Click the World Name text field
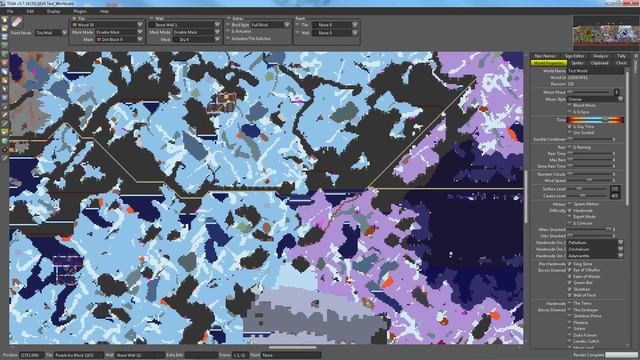 596,71
